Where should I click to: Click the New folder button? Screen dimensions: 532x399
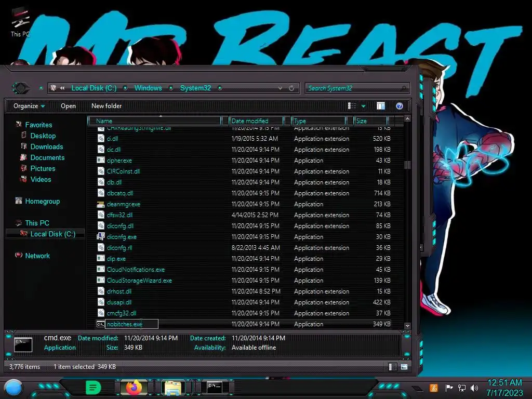click(x=107, y=106)
